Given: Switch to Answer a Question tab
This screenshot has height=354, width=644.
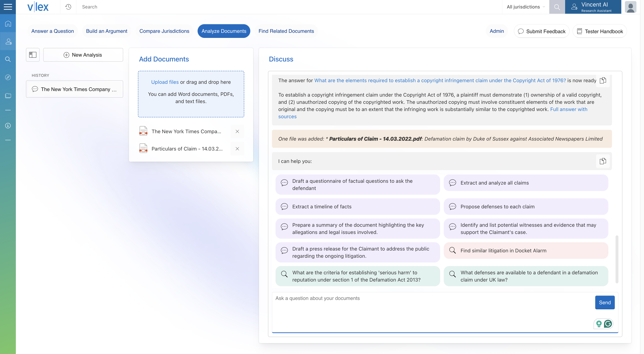Looking at the screenshot, I should pos(53,31).
